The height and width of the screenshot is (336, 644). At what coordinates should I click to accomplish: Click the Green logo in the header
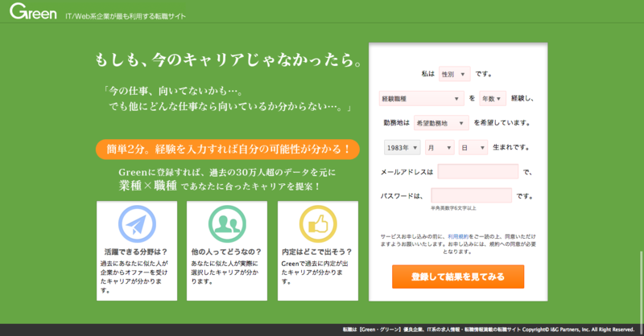pyautogui.click(x=33, y=12)
